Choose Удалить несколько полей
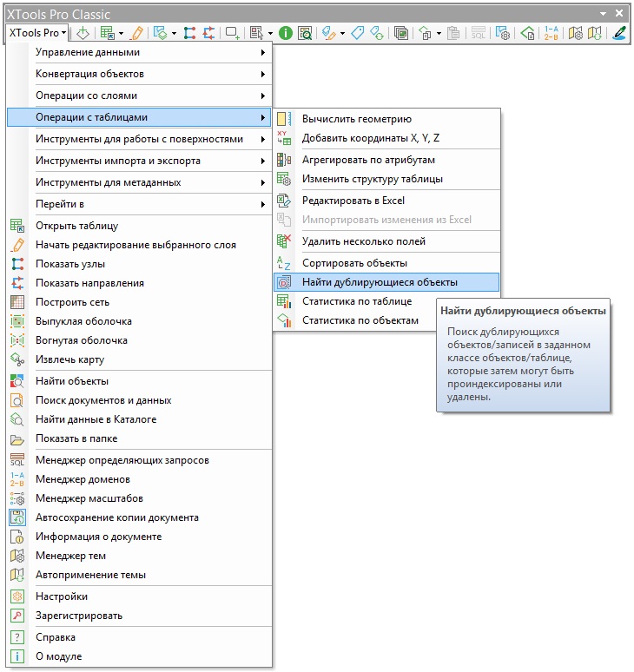The image size is (634, 672). pos(386,241)
